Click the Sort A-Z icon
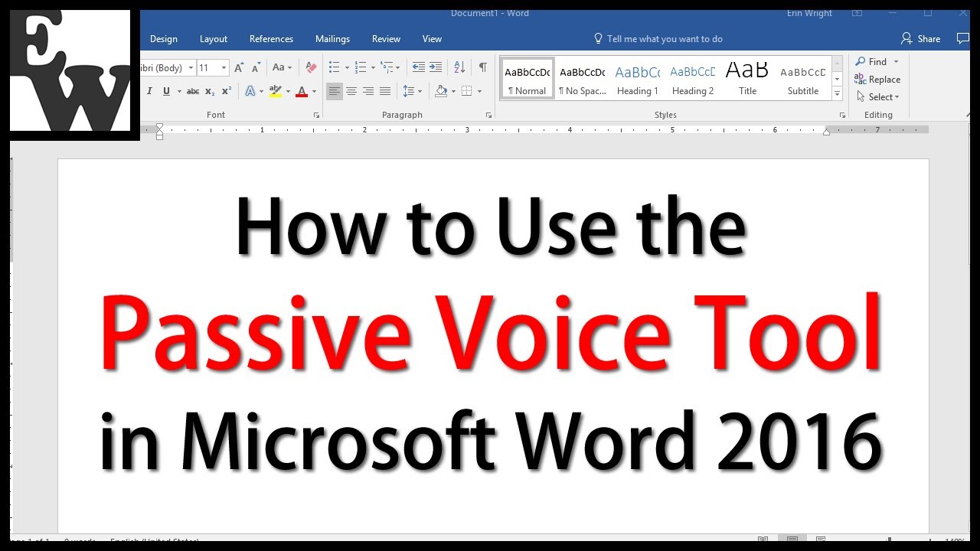Viewport: 980px width, 551px height. pos(459,67)
